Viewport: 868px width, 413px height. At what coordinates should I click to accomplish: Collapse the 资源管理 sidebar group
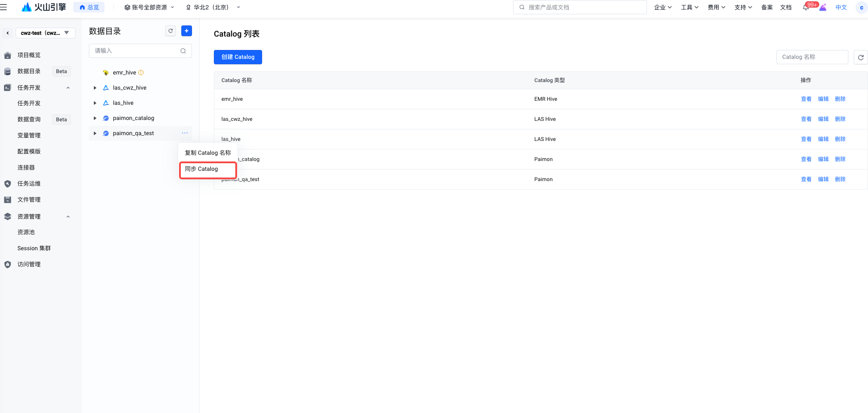[x=68, y=217]
